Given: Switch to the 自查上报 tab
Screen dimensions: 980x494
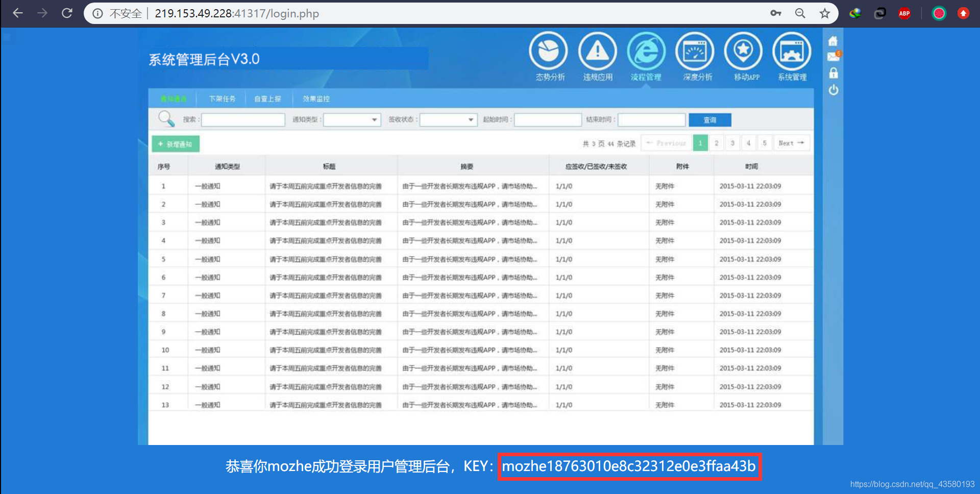Looking at the screenshot, I should (x=268, y=98).
